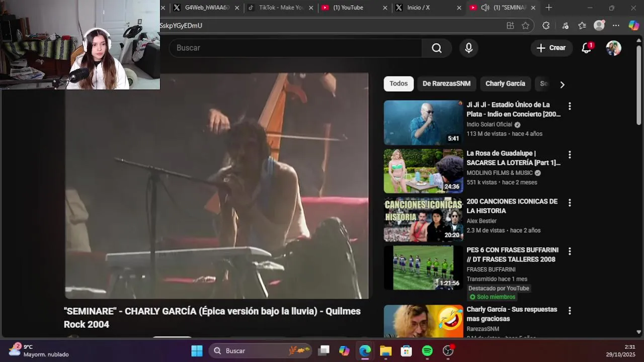644x362 pixels.
Task: Open a new browser tab
Action: point(549,8)
